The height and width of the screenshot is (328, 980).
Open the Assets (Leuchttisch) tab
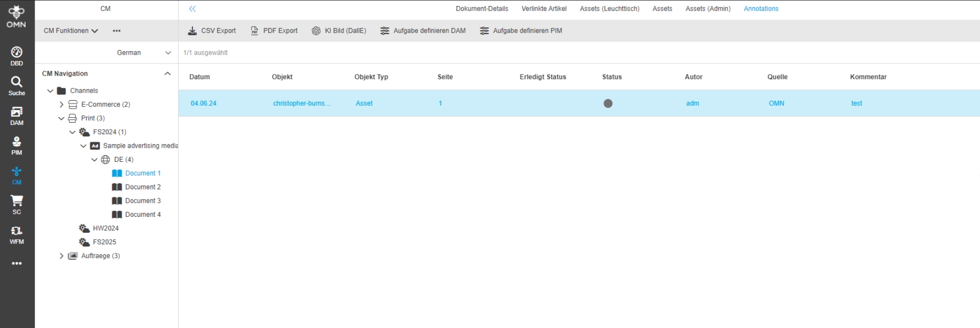(x=609, y=9)
